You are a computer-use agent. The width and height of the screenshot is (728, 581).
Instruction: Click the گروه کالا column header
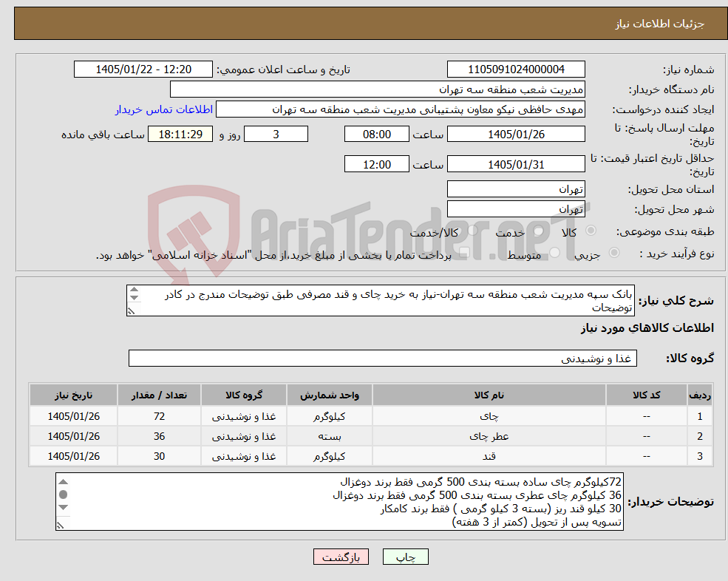(x=244, y=395)
